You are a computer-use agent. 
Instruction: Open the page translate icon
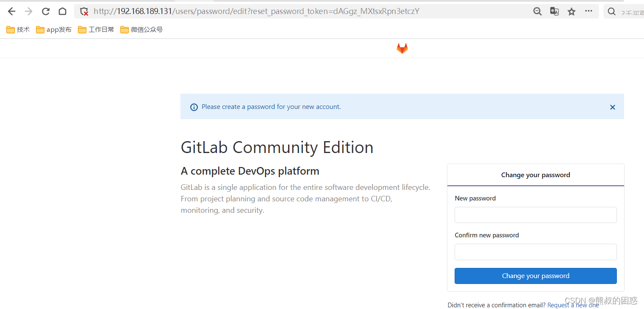click(x=554, y=11)
